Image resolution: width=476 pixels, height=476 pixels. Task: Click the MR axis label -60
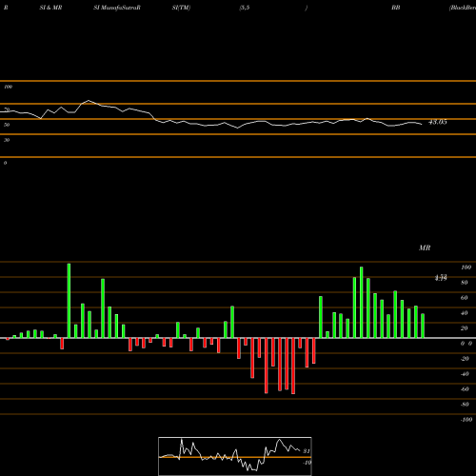(x=465, y=389)
